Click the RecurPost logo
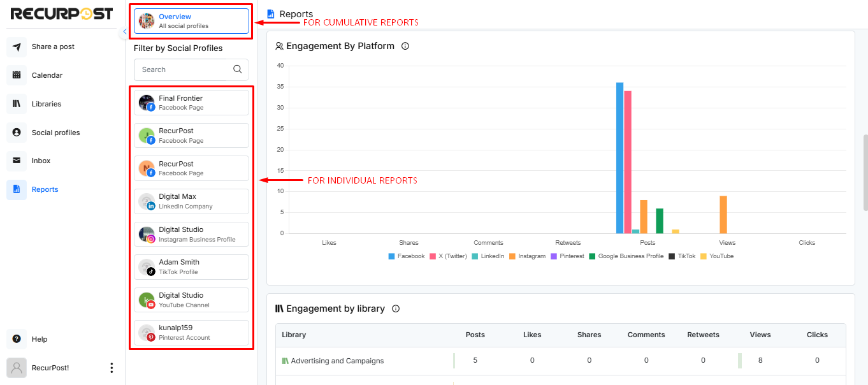 pyautogui.click(x=62, y=13)
